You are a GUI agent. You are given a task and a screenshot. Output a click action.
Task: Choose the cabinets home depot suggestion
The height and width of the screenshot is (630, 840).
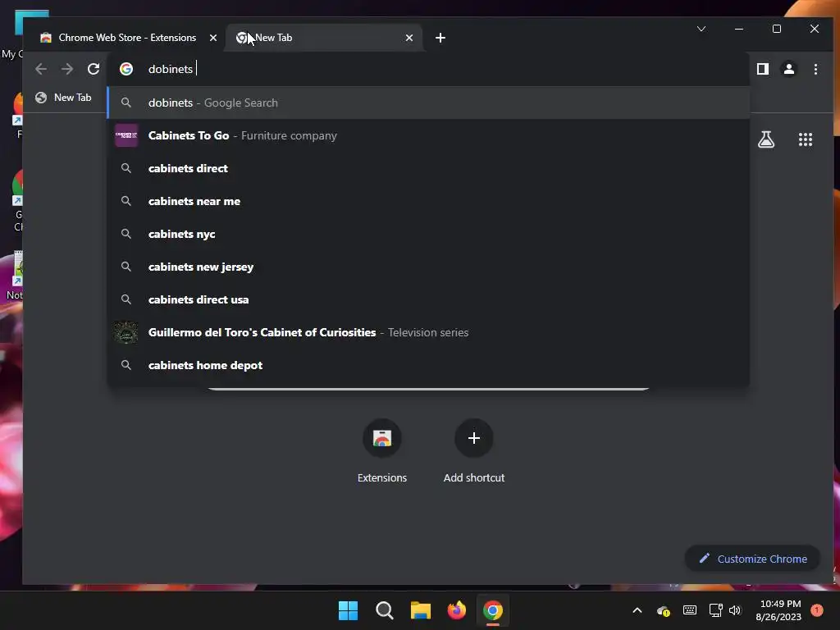coord(428,365)
